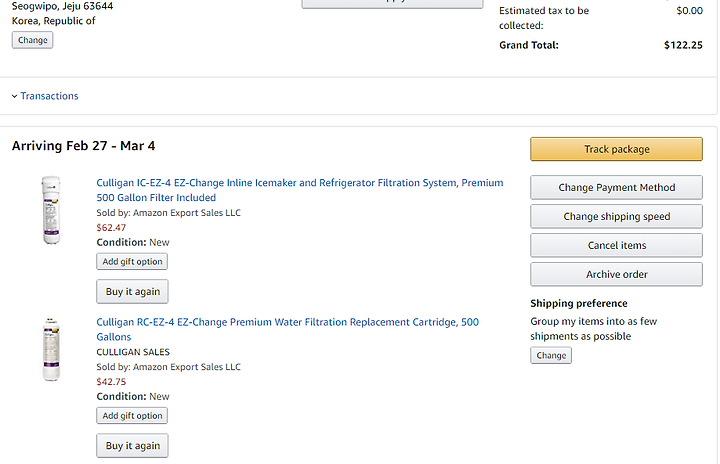
Task: Open the Culligan RC-EZ-4 replacement cartridge thumbnail
Action: (51, 350)
